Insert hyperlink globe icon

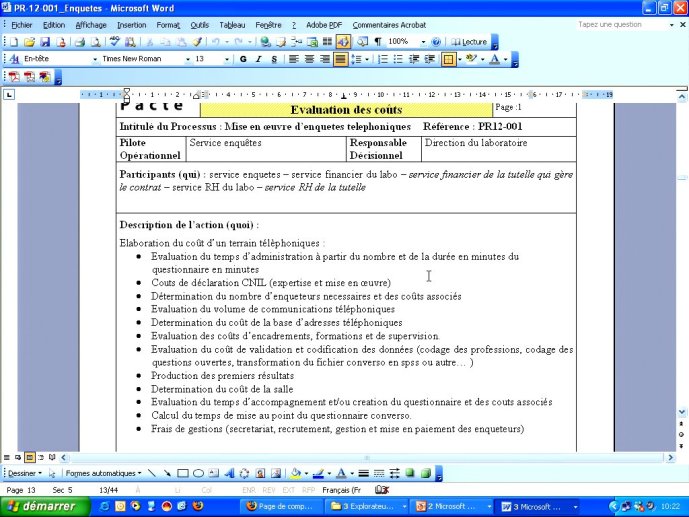point(265,42)
